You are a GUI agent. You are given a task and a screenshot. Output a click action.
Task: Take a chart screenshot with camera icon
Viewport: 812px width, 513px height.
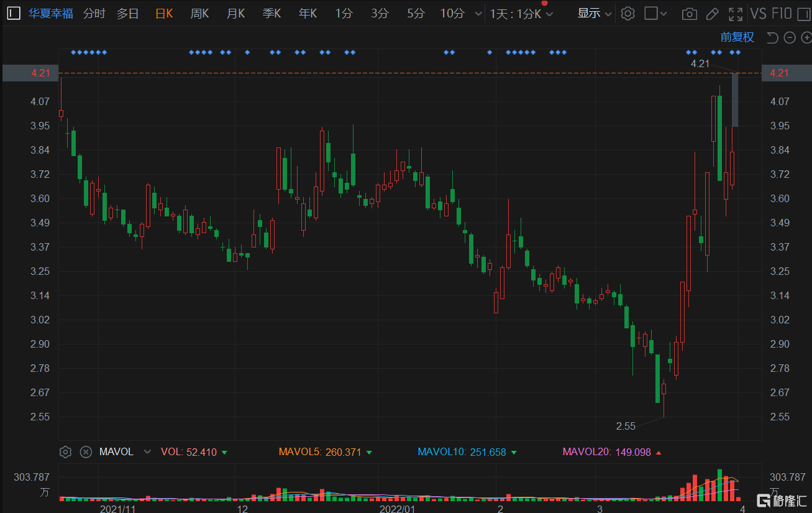[689, 14]
